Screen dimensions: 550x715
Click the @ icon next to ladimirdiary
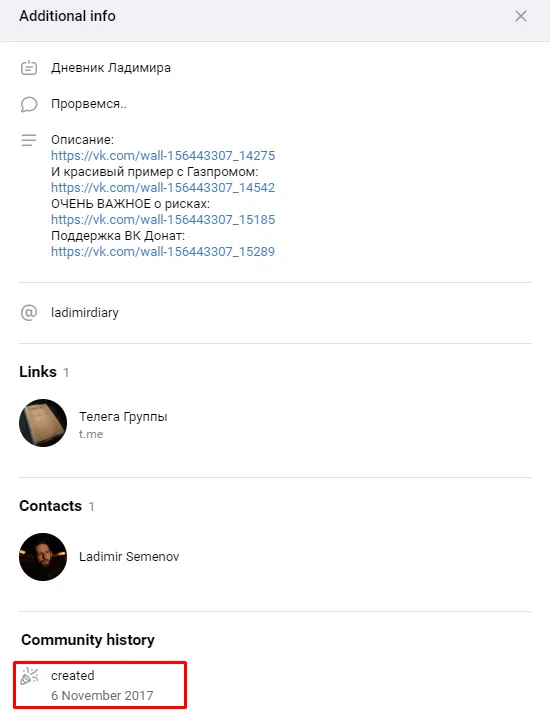pyautogui.click(x=29, y=313)
